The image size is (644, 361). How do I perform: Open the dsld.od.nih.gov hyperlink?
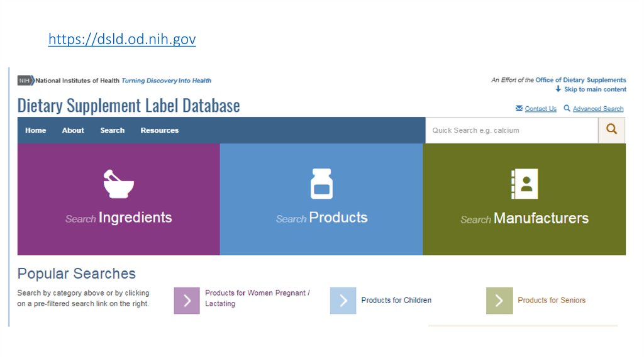[122, 39]
